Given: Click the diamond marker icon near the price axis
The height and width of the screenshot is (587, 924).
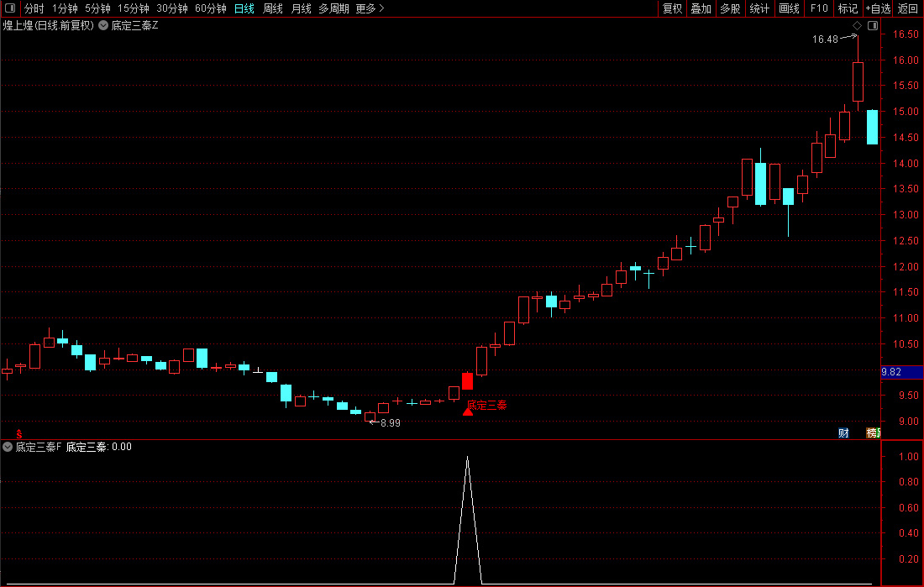Looking at the screenshot, I should (858, 25).
